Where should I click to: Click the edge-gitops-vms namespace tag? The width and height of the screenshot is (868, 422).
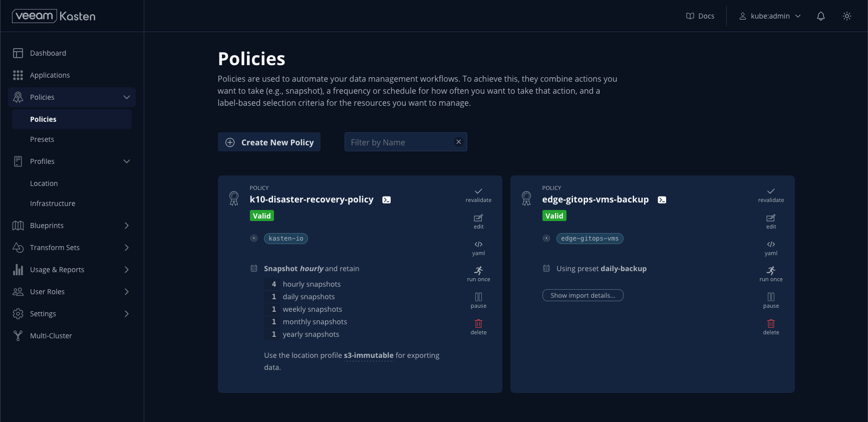590,239
